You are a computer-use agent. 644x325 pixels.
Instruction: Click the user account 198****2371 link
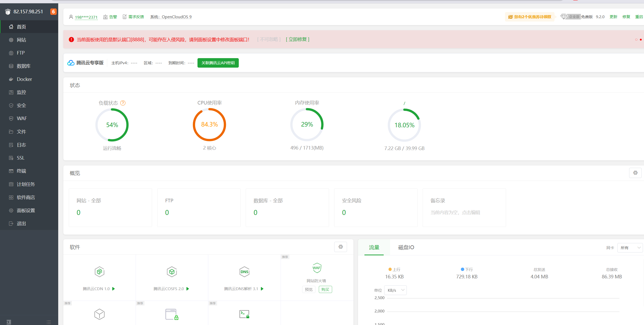86,17
